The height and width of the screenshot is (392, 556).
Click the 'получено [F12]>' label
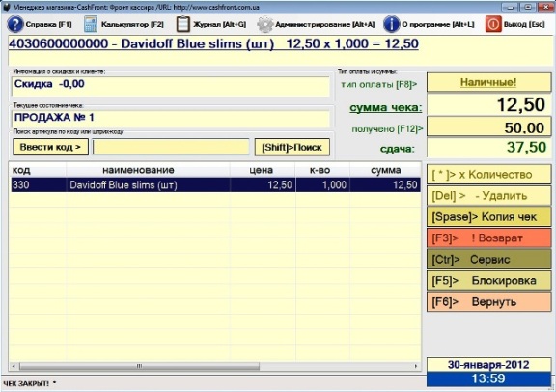click(x=387, y=129)
